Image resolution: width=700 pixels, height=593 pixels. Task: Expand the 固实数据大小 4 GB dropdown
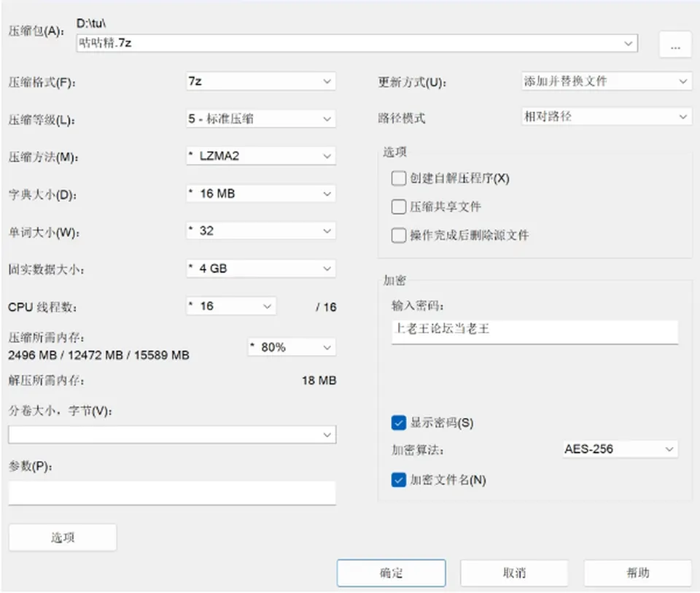261,268
